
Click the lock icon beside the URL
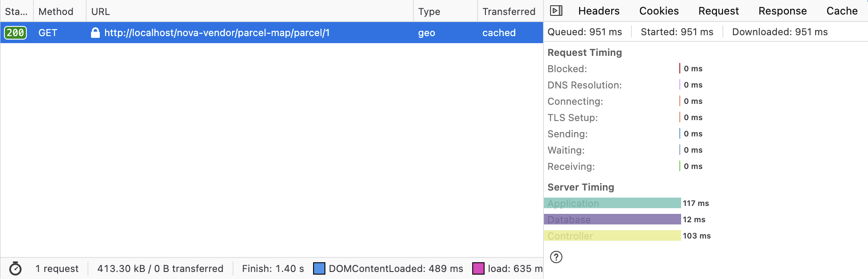pyautogui.click(x=95, y=33)
